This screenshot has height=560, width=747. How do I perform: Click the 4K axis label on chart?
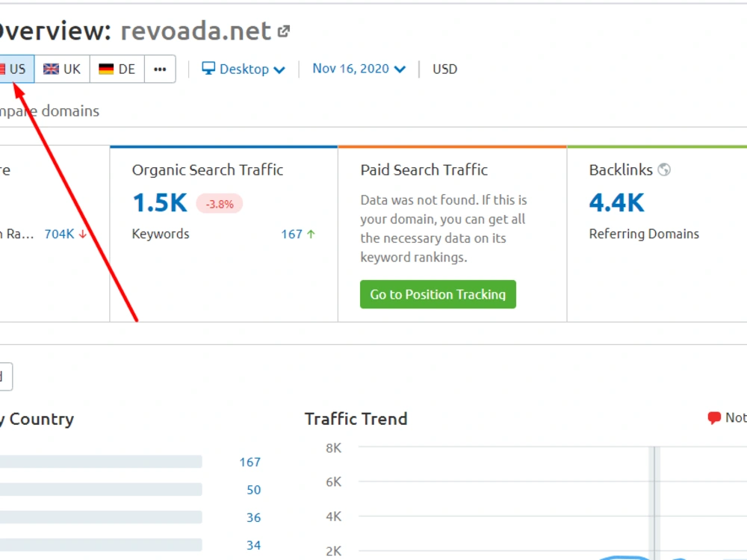(333, 517)
